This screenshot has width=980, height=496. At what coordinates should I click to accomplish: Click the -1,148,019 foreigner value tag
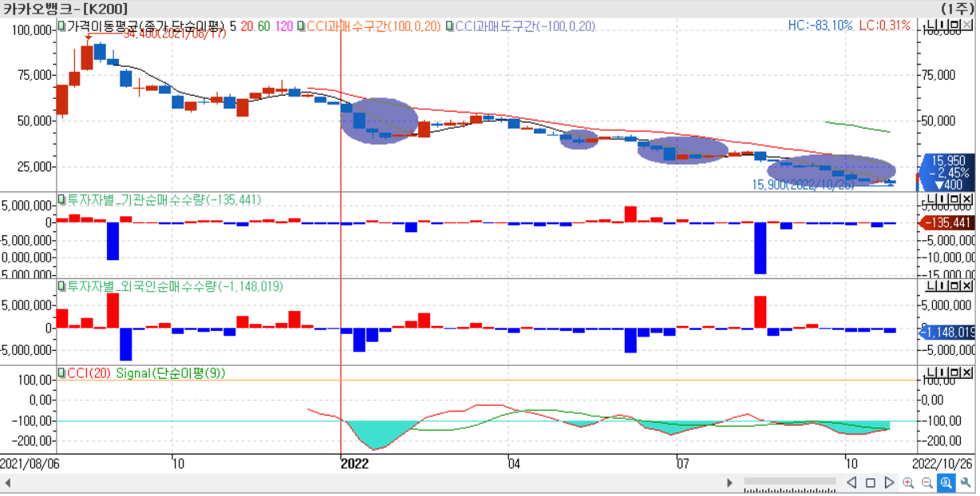pos(946,332)
